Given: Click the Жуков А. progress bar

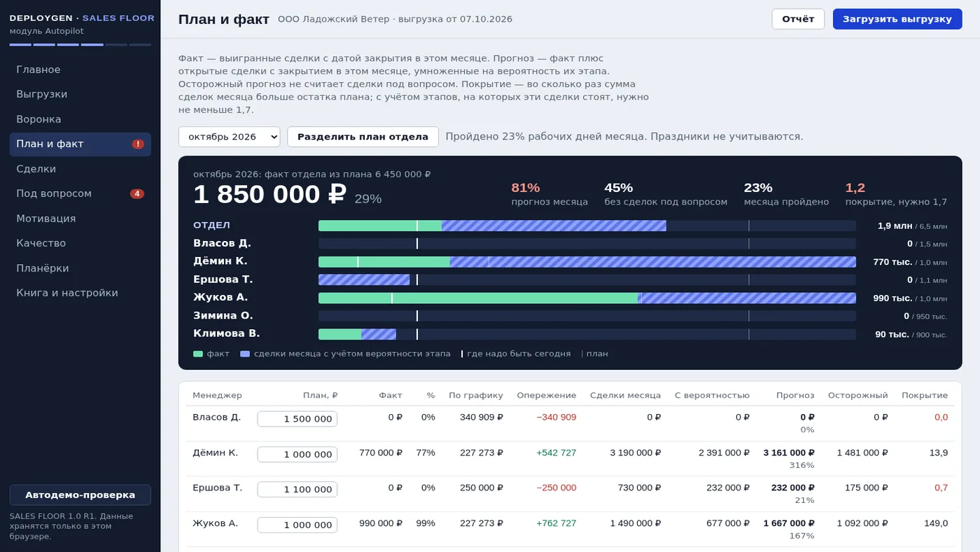Looking at the screenshot, I should coord(587,298).
